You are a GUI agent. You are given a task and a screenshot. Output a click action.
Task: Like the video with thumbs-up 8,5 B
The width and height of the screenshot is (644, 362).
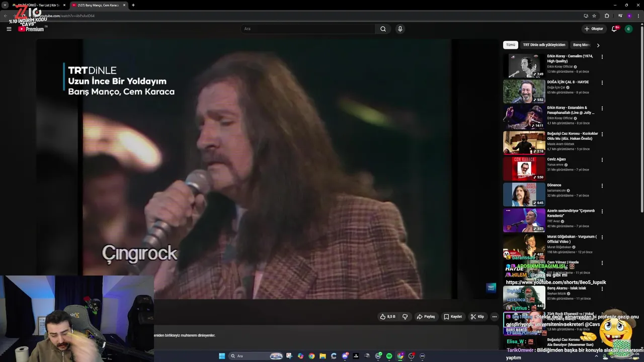point(387,317)
